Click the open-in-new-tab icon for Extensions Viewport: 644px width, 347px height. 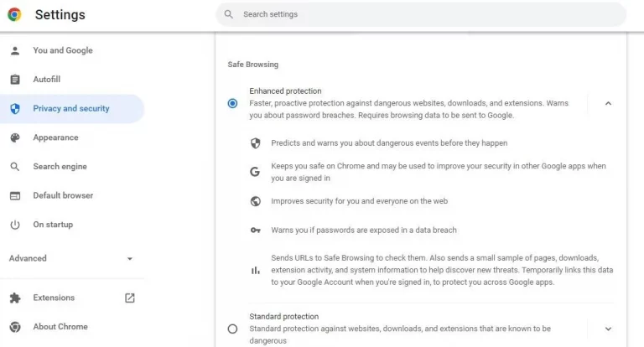(x=130, y=298)
